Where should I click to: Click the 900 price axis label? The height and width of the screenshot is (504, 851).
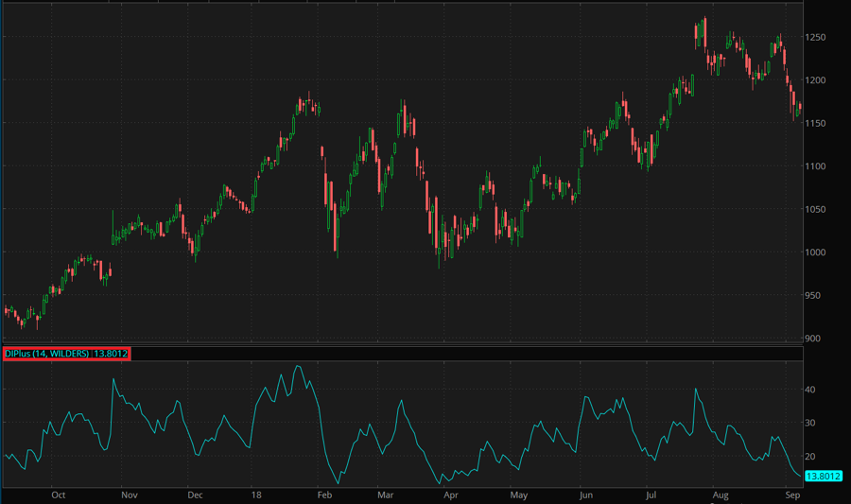(815, 339)
